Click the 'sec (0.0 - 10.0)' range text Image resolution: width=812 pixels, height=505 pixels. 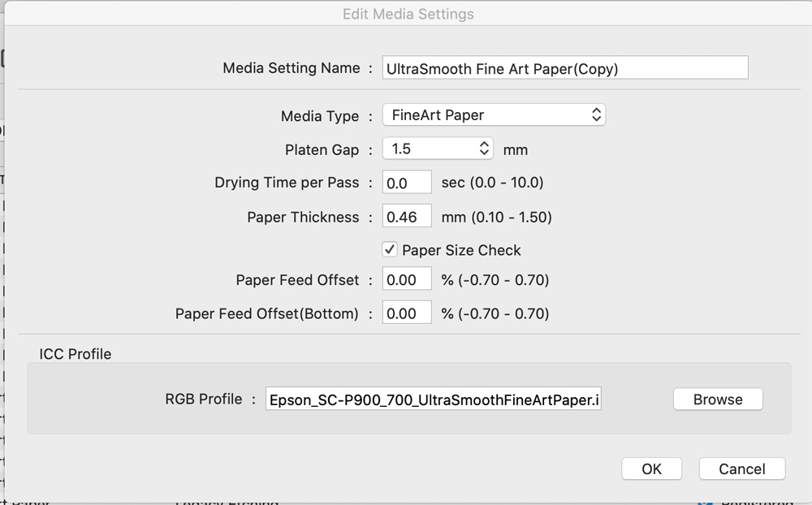click(x=492, y=183)
